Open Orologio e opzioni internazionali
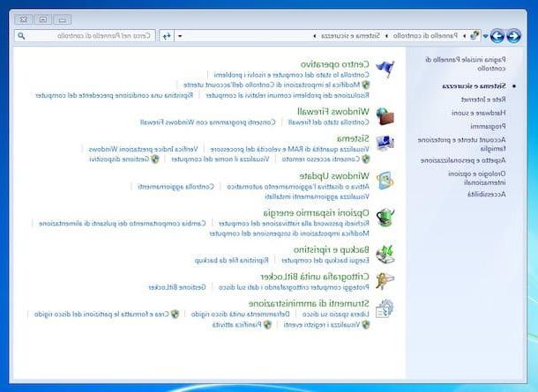 (477, 178)
